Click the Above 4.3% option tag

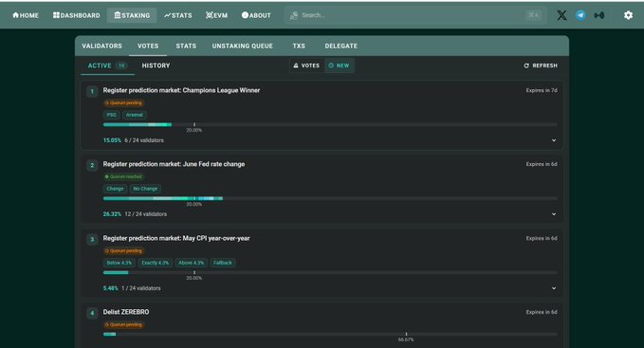pyautogui.click(x=191, y=263)
